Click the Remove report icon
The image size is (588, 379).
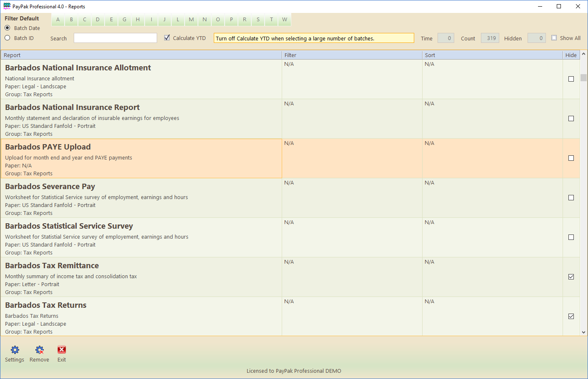tap(40, 350)
